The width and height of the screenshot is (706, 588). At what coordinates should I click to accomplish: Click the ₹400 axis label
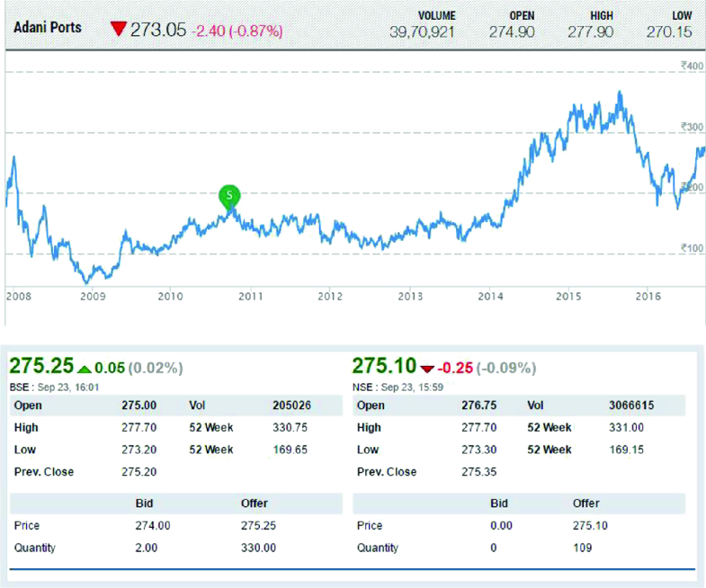point(692,66)
